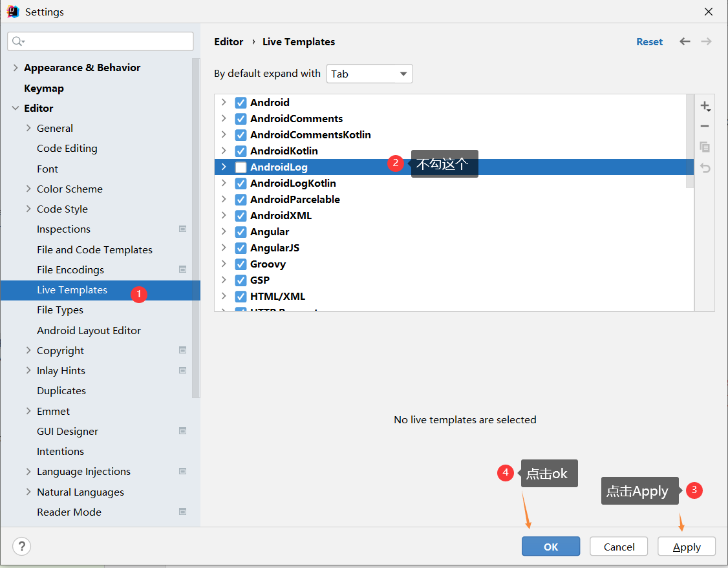Toggle the AndroidKotlin checkbox
This screenshot has height=568, width=728.
[x=241, y=151]
